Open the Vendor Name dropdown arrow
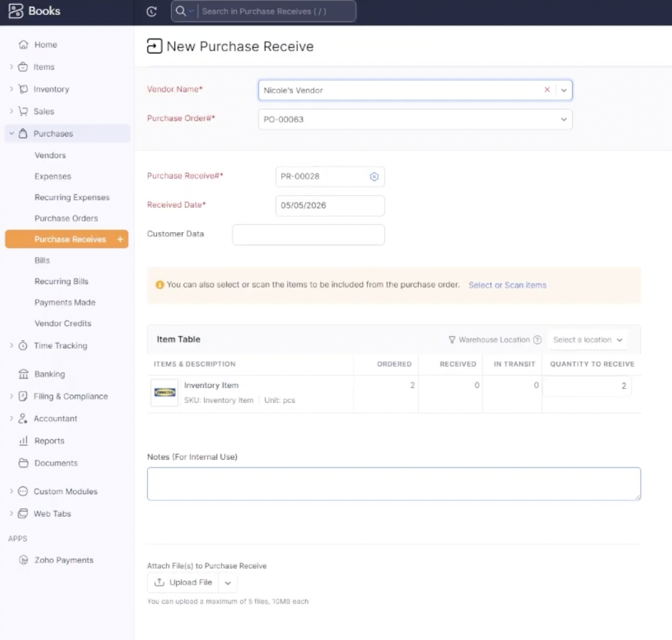672x640 pixels. pyautogui.click(x=564, y=90)
